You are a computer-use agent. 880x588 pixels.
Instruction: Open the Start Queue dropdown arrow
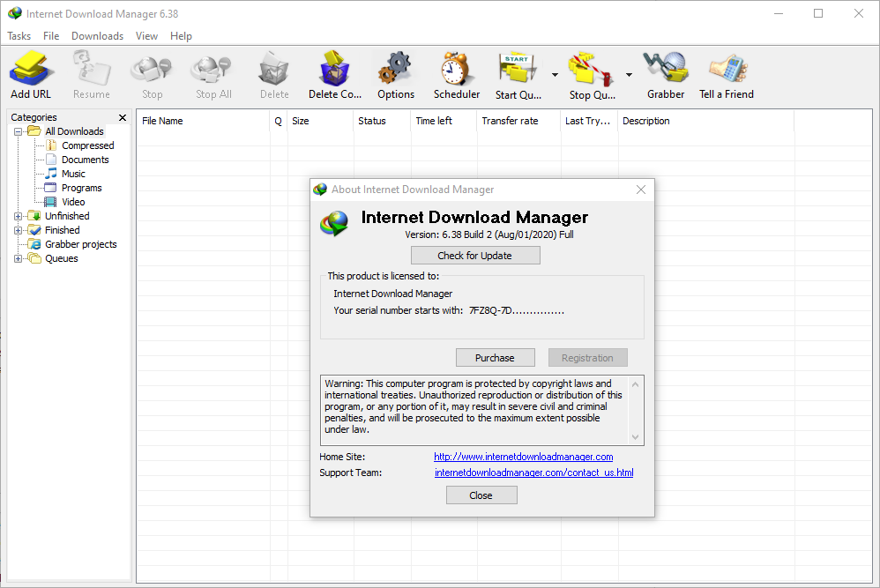[555, 75]
